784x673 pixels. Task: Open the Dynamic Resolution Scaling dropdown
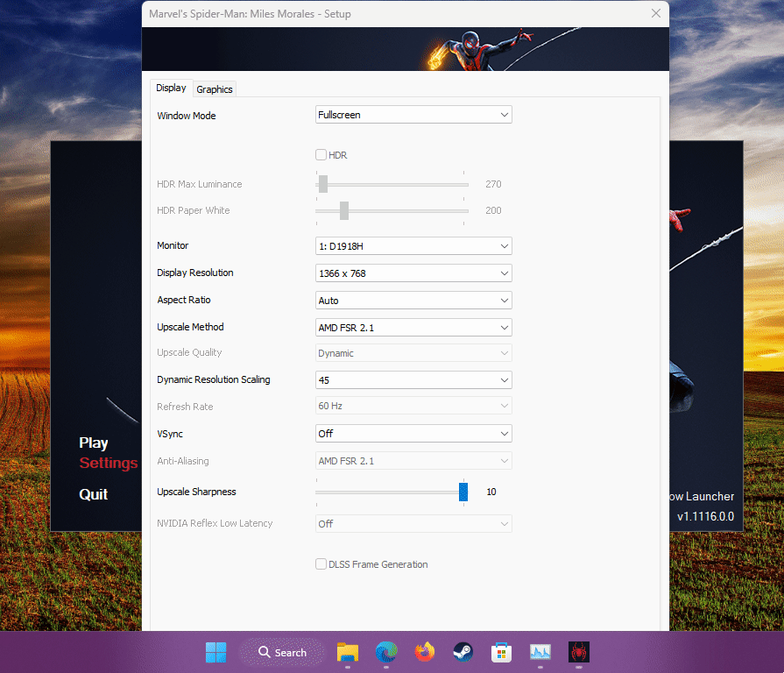coord(413,380)
